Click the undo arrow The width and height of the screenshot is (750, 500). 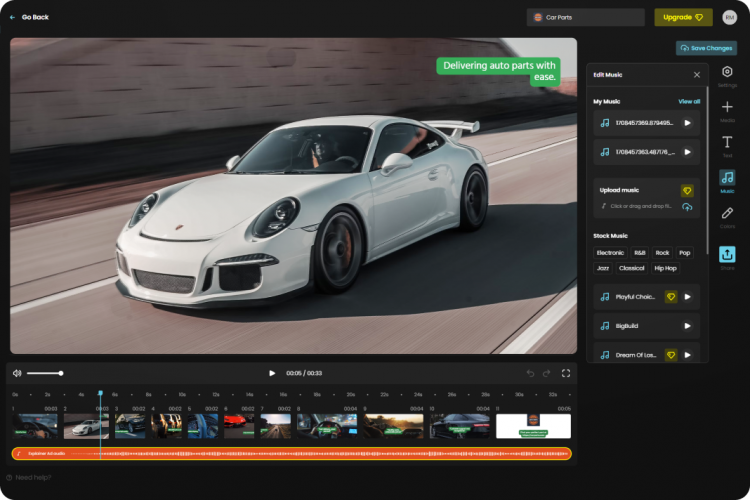(x=530, y=373)
